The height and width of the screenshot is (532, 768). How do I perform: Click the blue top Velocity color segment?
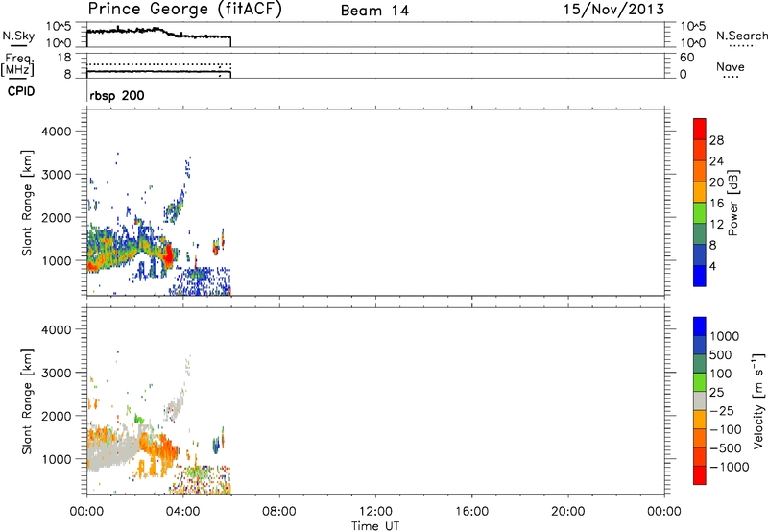tap(700, 326)
